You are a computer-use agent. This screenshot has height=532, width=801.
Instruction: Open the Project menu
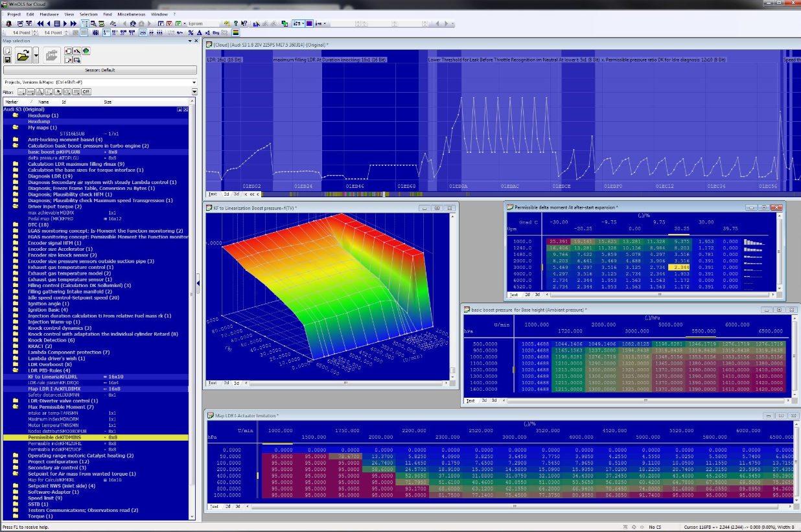14,14
